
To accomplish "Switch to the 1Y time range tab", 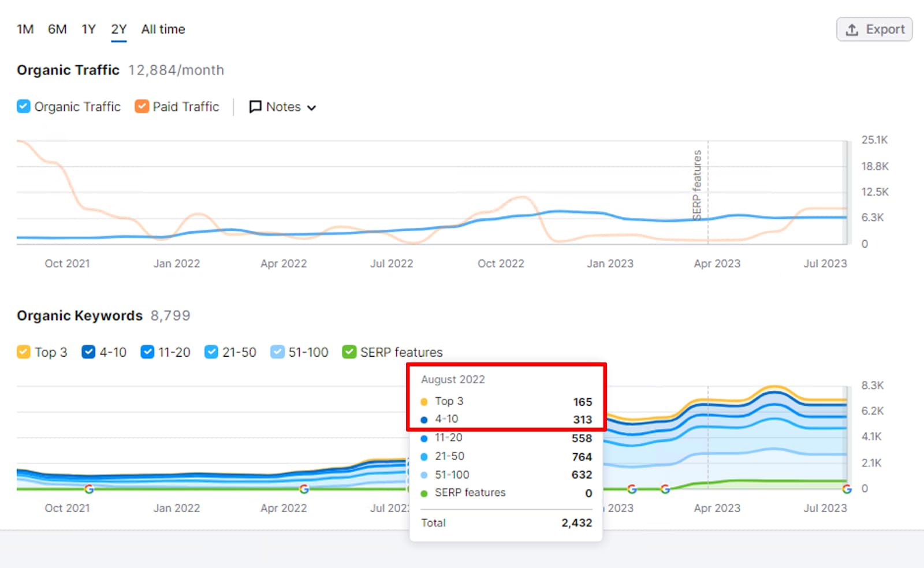I will coord(88,29).
